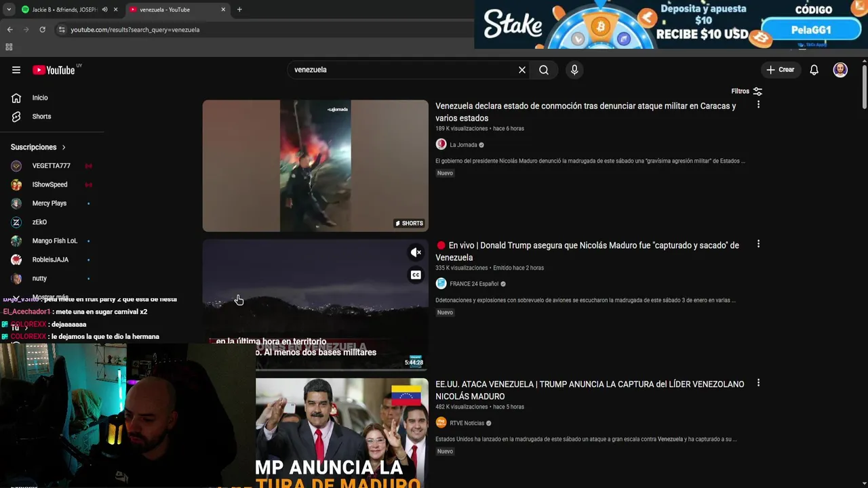This screenshot has width=868, height=488.
Task: Expand the Suscripciones section
Action: (38, 147)
